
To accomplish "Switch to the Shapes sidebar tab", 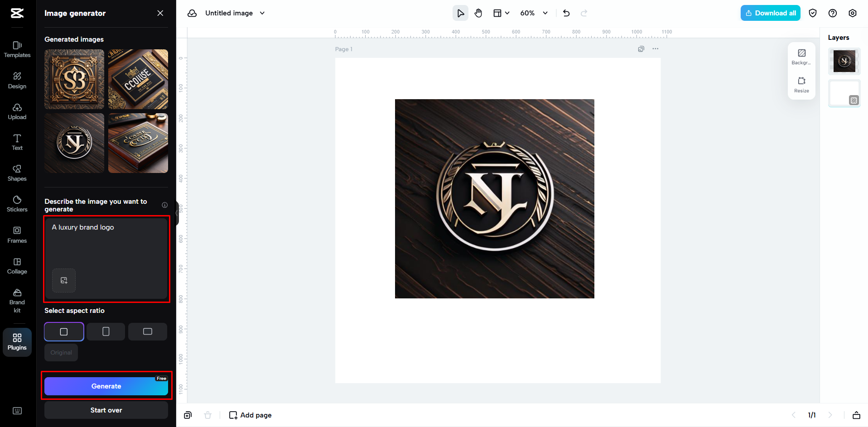I will tap(17, 173).
